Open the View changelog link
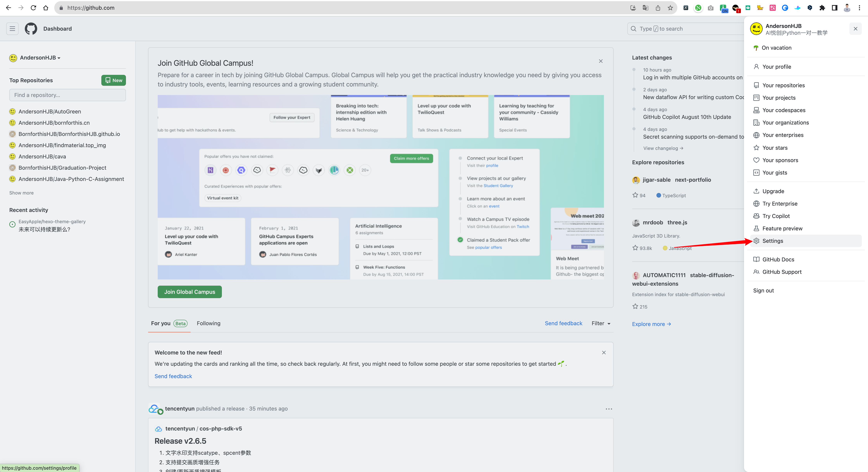This screenshot has width=868, height=472. (x=663, y=148)
